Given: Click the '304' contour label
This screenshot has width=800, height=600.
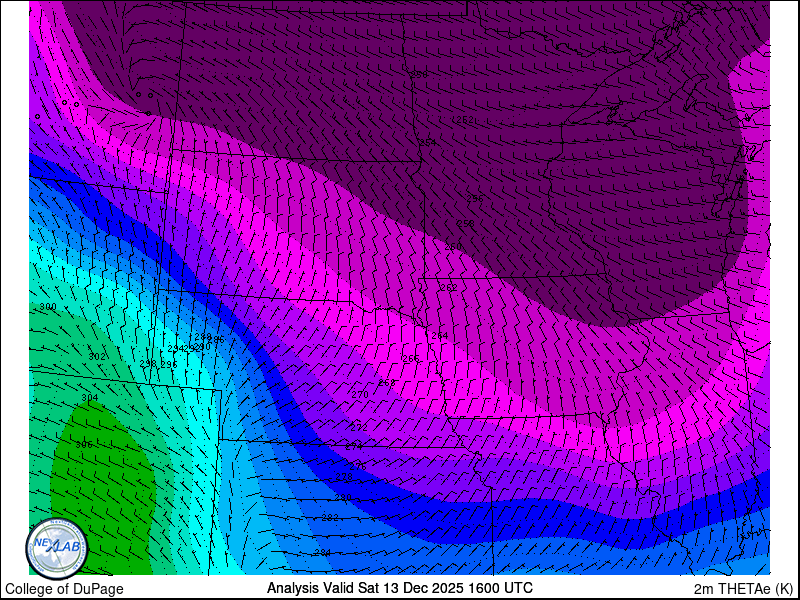Looking at the screenshot, I should pyautogui.click(x=90, y=397).
